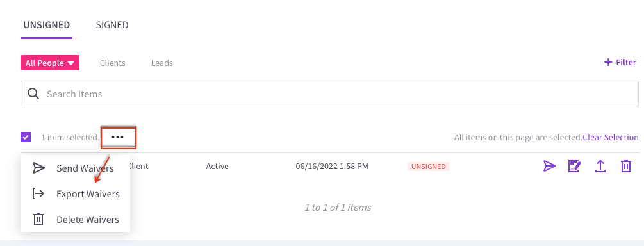Click the Clear Selection link
Image resolution: width=644 pixels, height=246 pixels.
pos(611,137)
